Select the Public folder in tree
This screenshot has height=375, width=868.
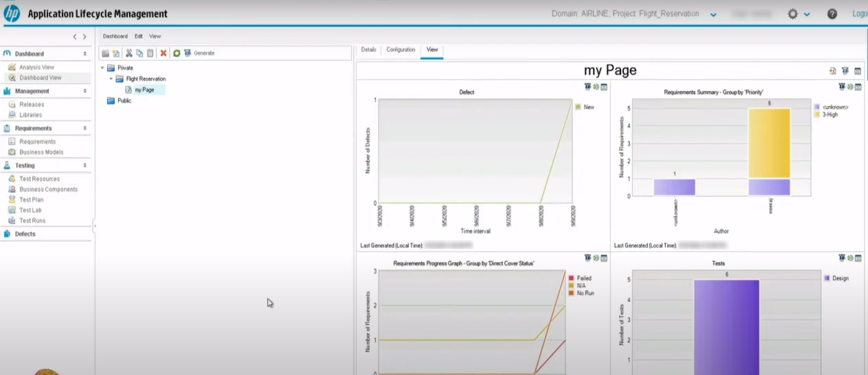(124, 101)
